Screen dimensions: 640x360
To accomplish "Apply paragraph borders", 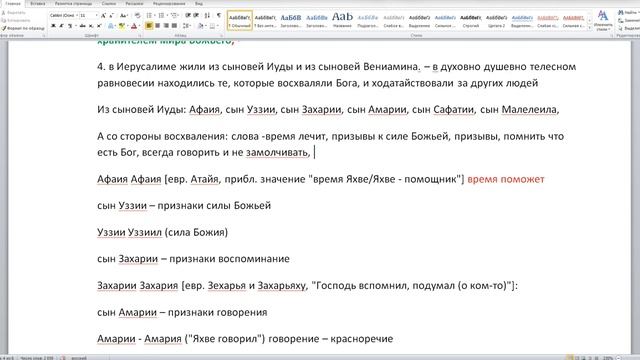I will point(212,26).
